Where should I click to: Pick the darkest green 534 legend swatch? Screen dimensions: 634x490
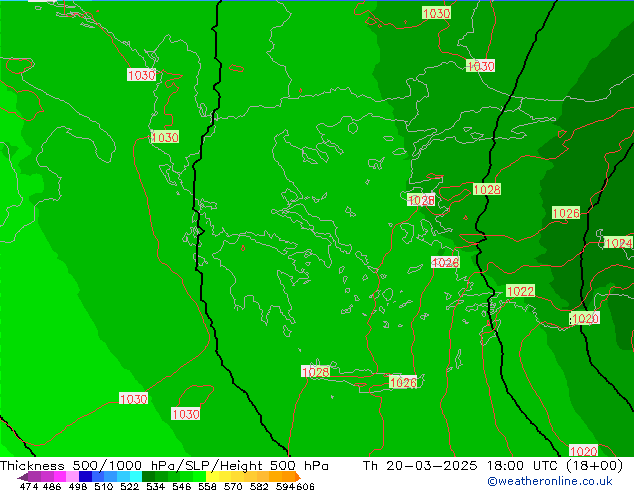tap(148, 477)
